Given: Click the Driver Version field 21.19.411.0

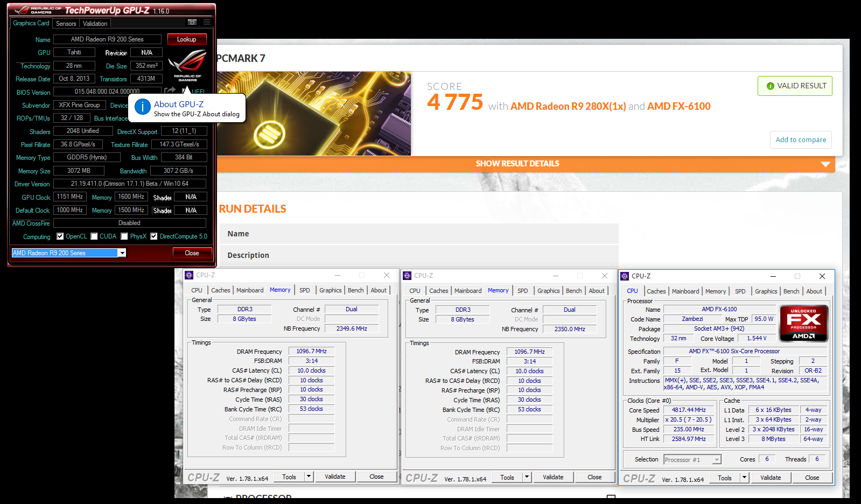Looking at the screenshot, I should (x=130, y=184).
